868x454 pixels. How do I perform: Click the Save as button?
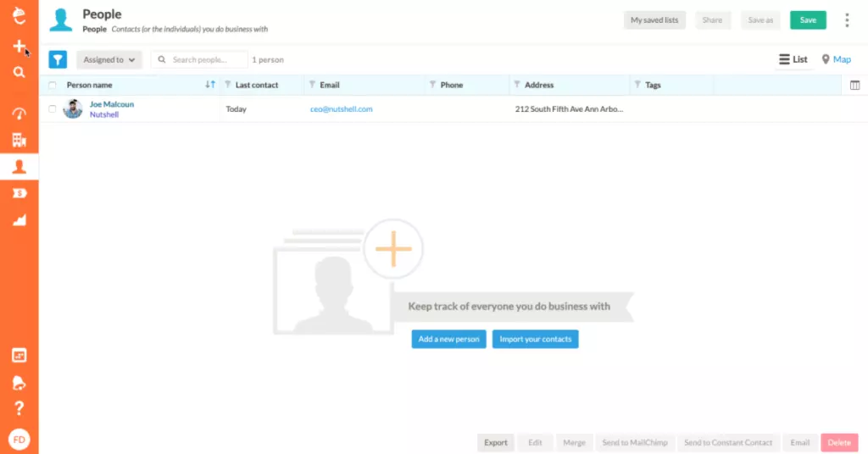click(x=760, y=20)
